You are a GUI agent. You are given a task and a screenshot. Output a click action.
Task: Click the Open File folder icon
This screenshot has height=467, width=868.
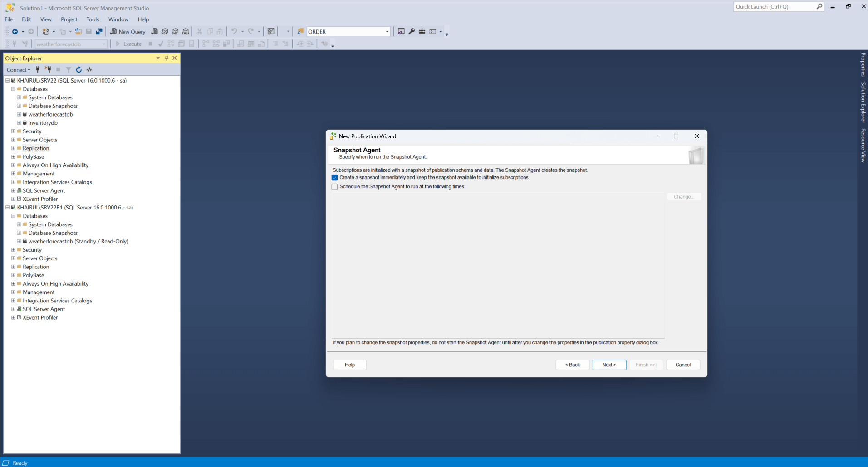[x=78, y=32]
